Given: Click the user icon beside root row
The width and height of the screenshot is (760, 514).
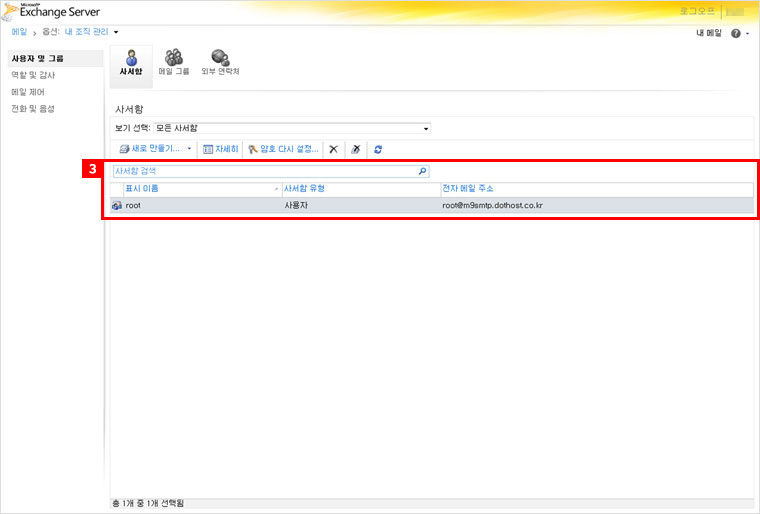Looking at the screenshot, I should (117, 205).
